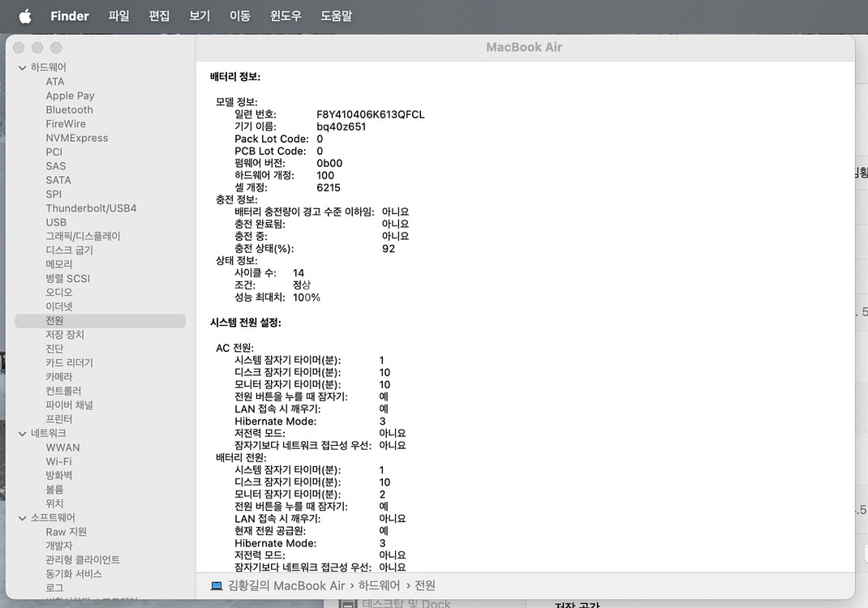Select SPI in the sidebar
Image resolution: width=868 pixels, height=608 pixels.
click(x=54, y=195)
